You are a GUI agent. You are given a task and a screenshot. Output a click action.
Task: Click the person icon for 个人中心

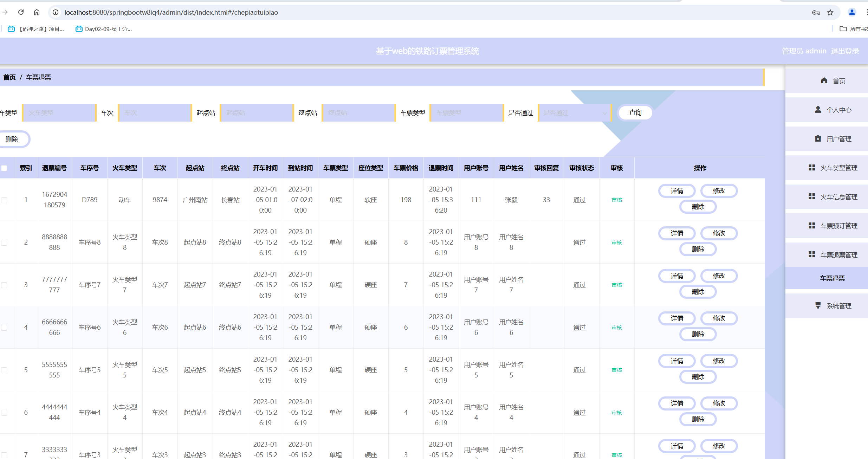click(818, 110)
